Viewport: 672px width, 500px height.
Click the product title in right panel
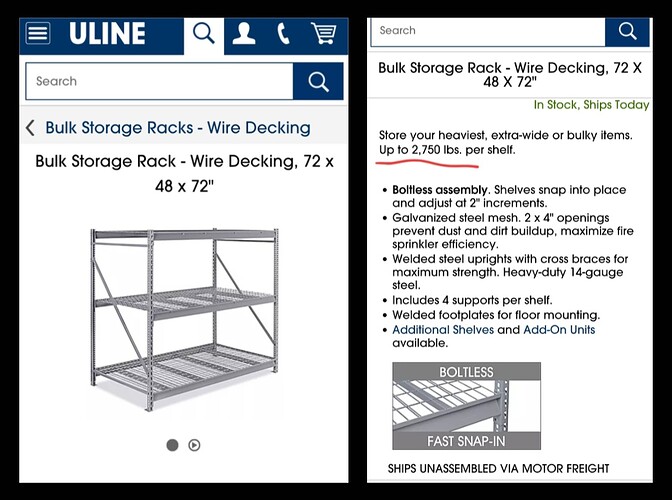510,75
